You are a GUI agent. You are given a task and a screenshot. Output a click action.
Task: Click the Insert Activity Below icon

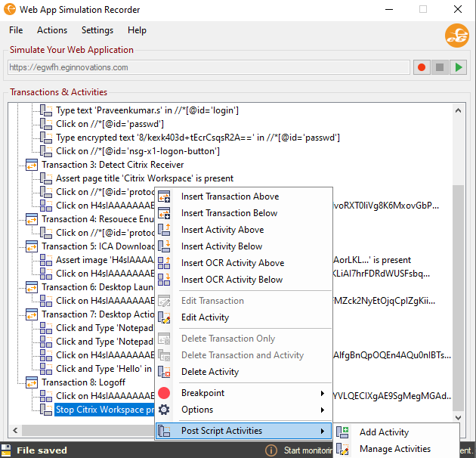164,246
